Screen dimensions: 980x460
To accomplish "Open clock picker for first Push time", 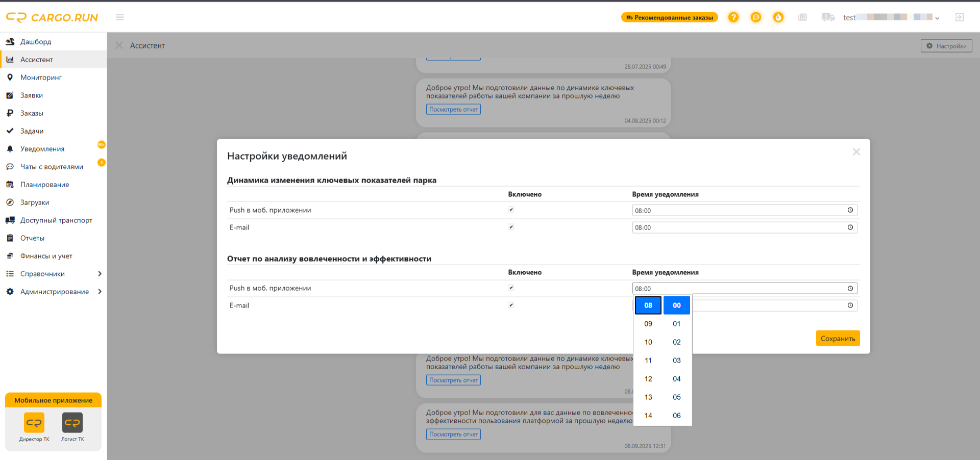I will point(850,210).
